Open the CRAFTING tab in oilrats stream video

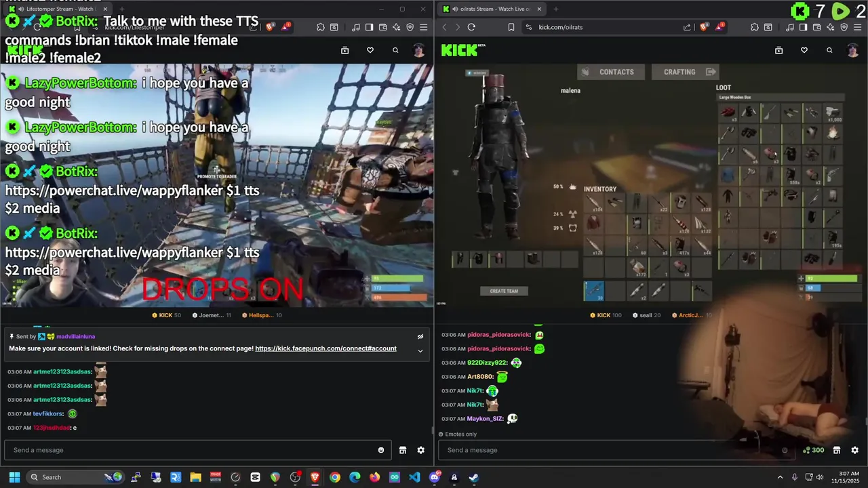684,72
